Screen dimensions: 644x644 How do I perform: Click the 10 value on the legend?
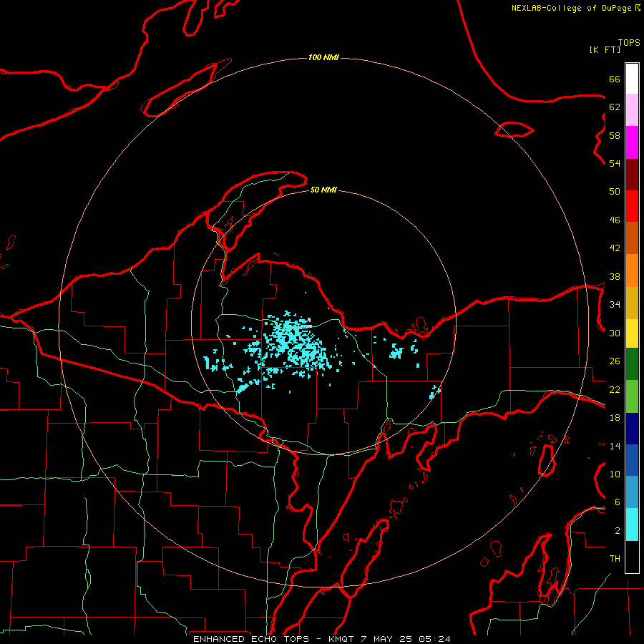[615, 474]
